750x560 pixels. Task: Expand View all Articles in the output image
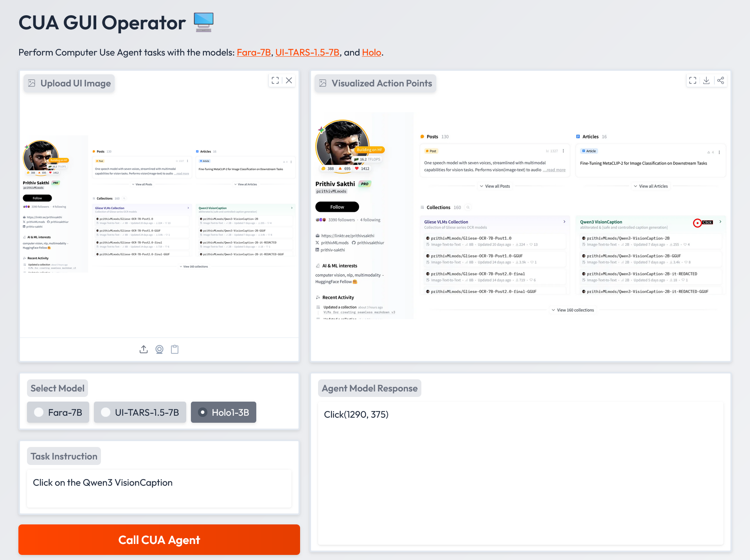tap(651, 186)
